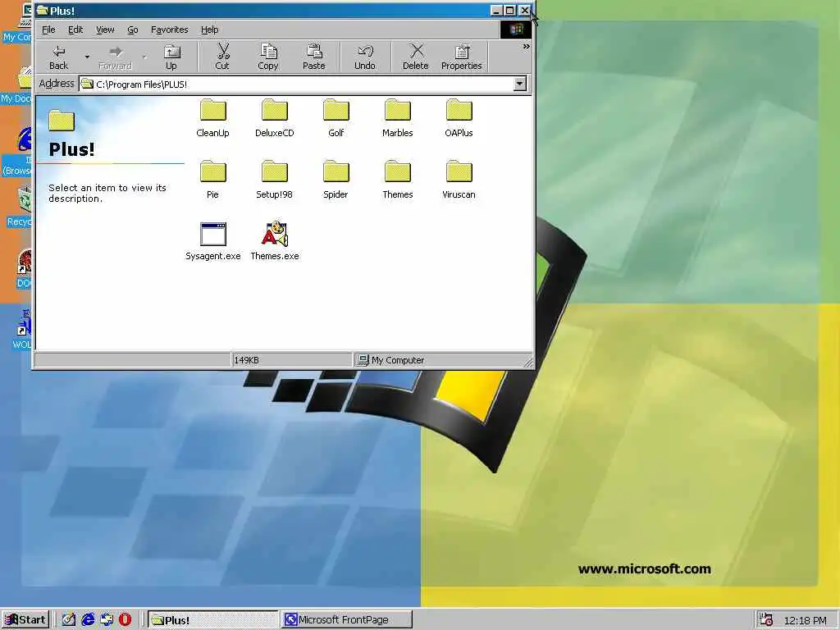Click the Paste toolbar button
Image resolution: width=840 pixels, height=630 pixels.
click(314, 57)
